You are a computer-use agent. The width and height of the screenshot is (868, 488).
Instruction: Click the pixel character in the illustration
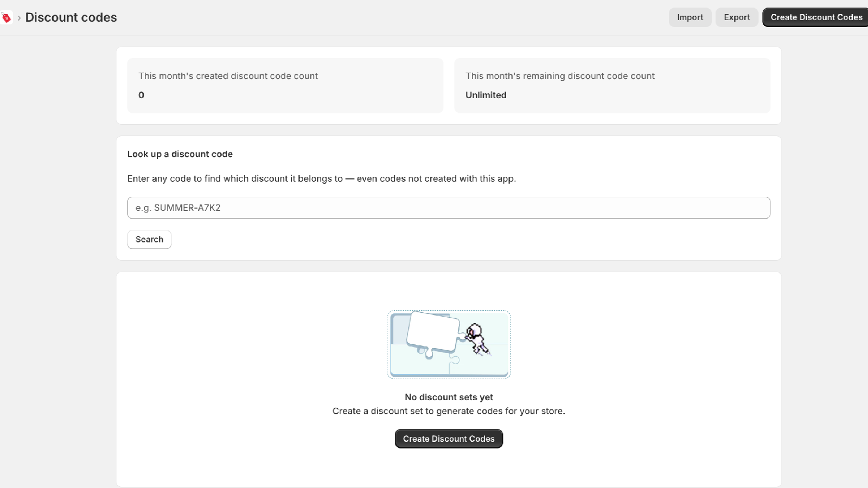(477, 339)
